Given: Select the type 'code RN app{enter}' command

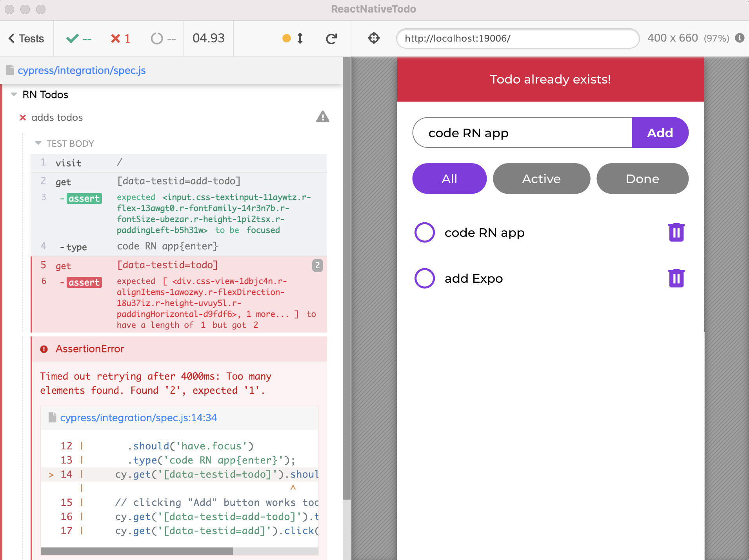Looking at the screenshot, I should point(179,246).
